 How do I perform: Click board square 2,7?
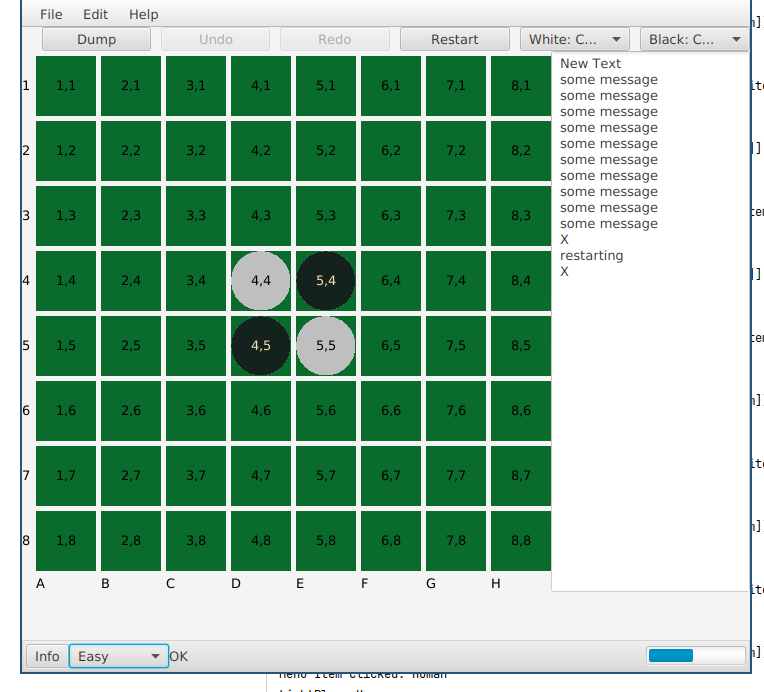tap(131, 476)
